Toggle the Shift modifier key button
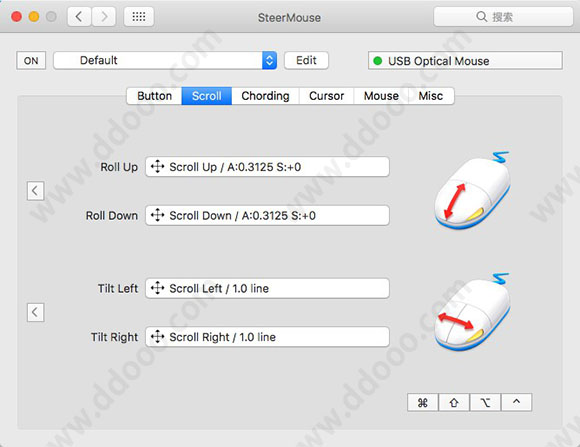The height and width of the screenshot is (447, 580). click(454, 402)
